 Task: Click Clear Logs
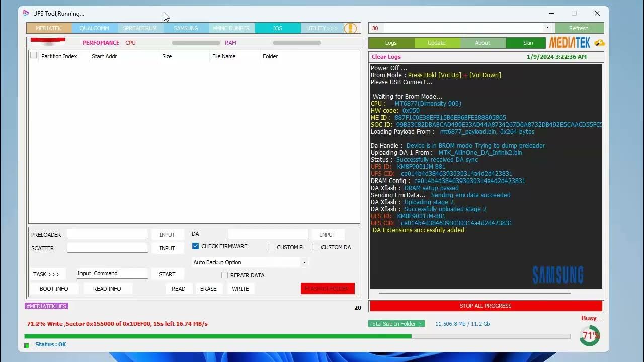[x=386, y=57]
